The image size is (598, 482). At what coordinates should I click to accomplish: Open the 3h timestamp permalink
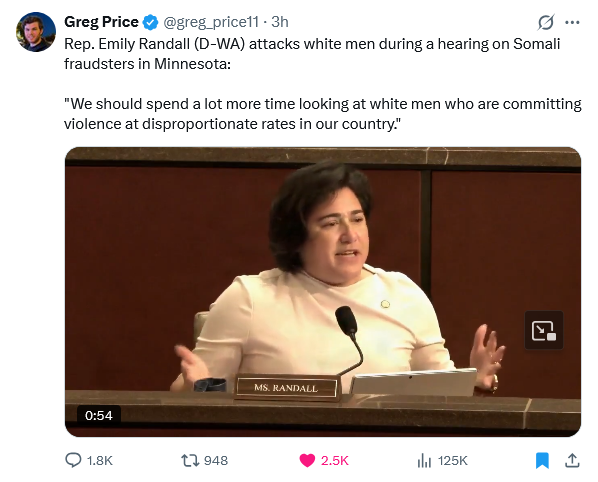point(280,22)
